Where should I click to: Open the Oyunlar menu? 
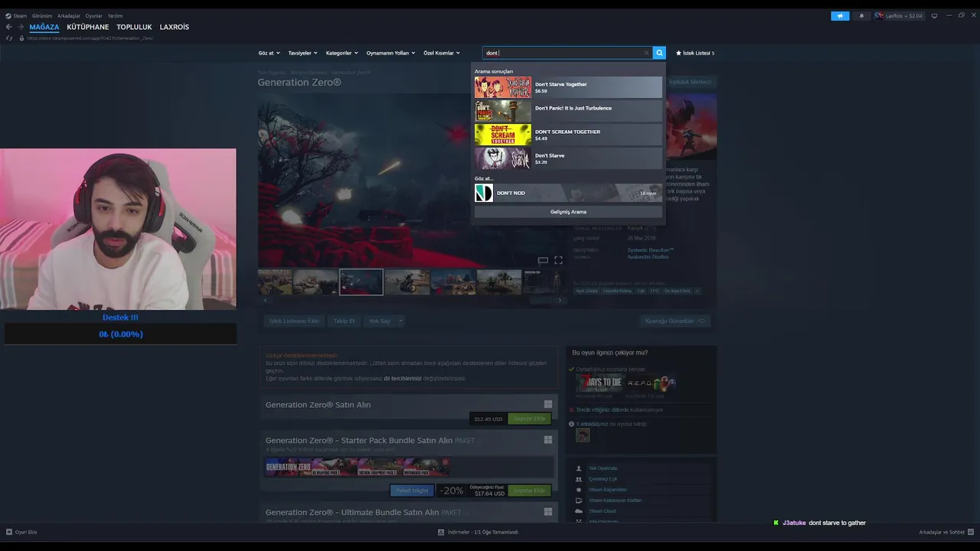click(93, 15)
